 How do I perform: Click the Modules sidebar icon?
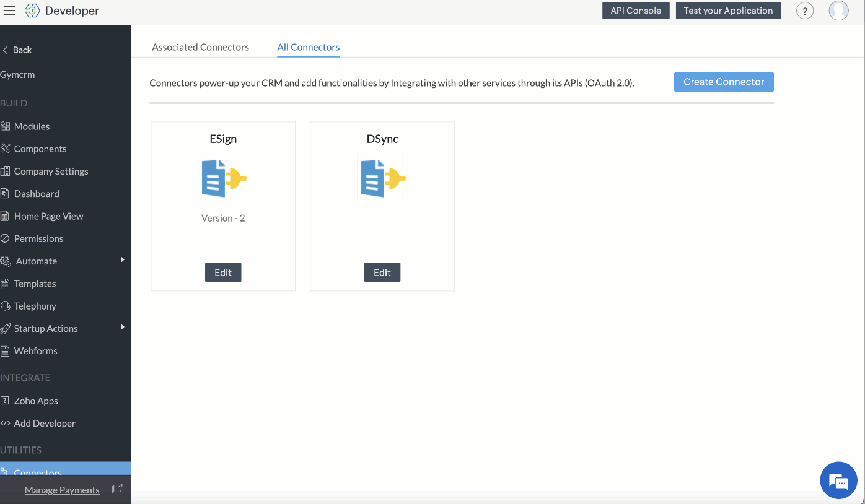[5, 126]
